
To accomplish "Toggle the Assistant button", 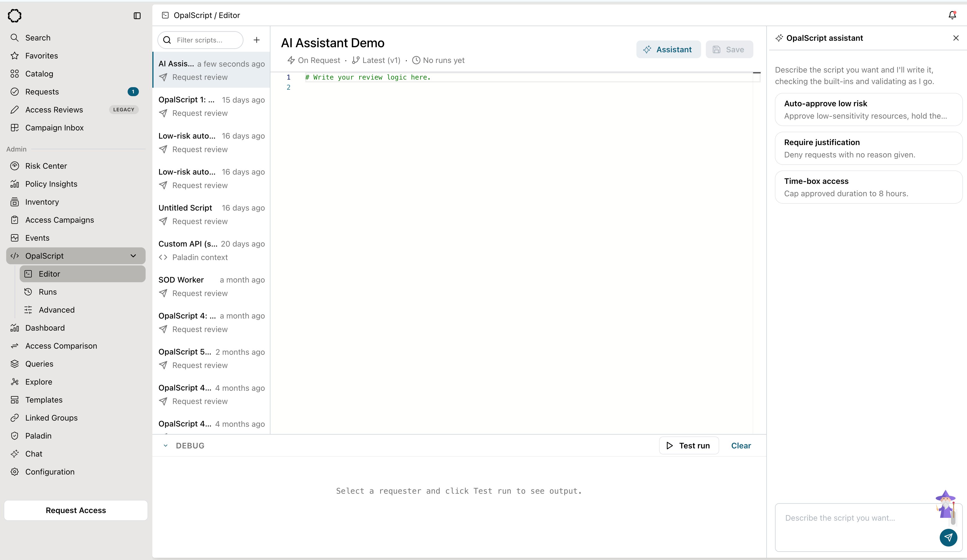I will pos(668,49).
